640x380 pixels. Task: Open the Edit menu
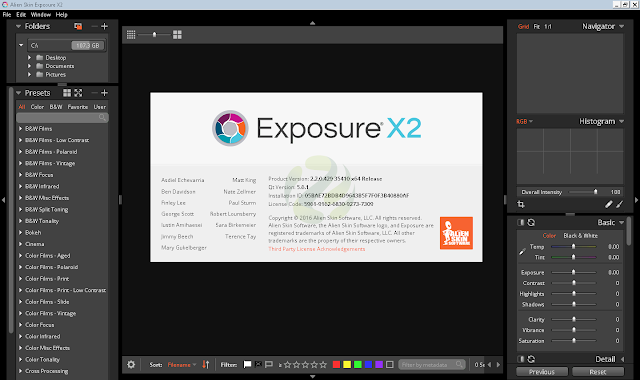(x=21, y=15)
